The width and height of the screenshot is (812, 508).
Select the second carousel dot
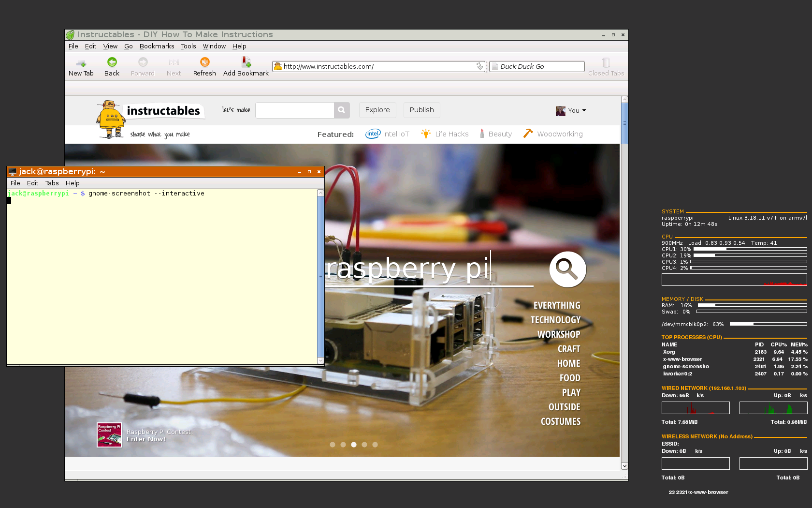coord(343,445)
